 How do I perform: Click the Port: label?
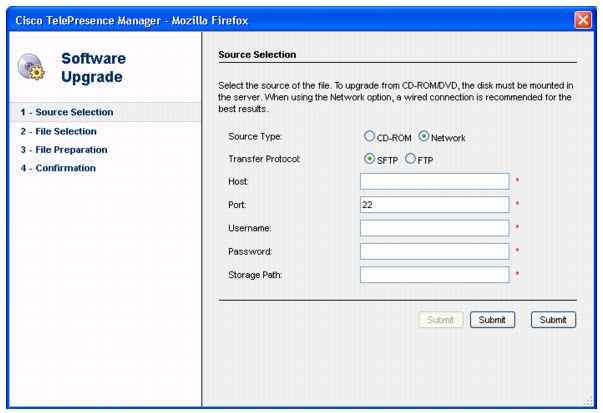pos(237,205)
